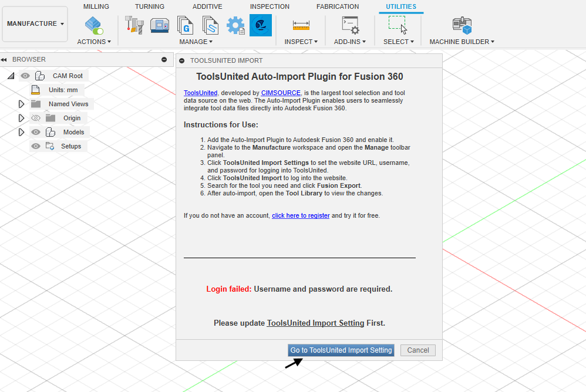
Task: Toggle visibility eye of Setups
Action: [36, 146]
